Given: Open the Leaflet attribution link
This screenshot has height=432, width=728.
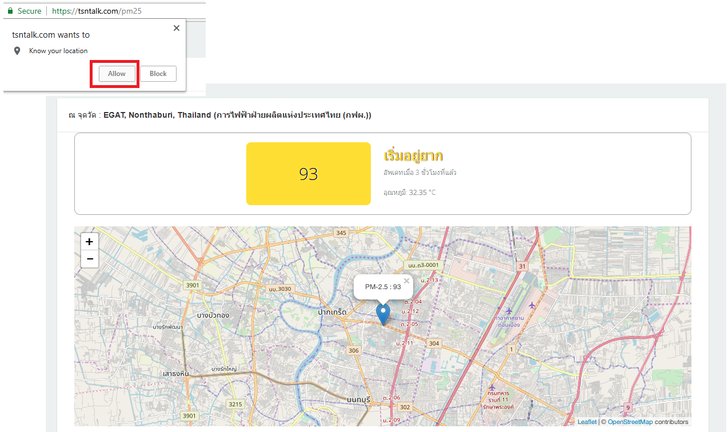Looking at the screenshot, I should (587, 422).
